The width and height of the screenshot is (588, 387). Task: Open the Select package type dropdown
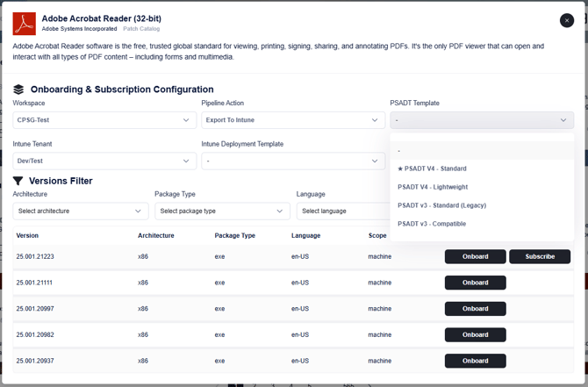click(x=222, y=211)
